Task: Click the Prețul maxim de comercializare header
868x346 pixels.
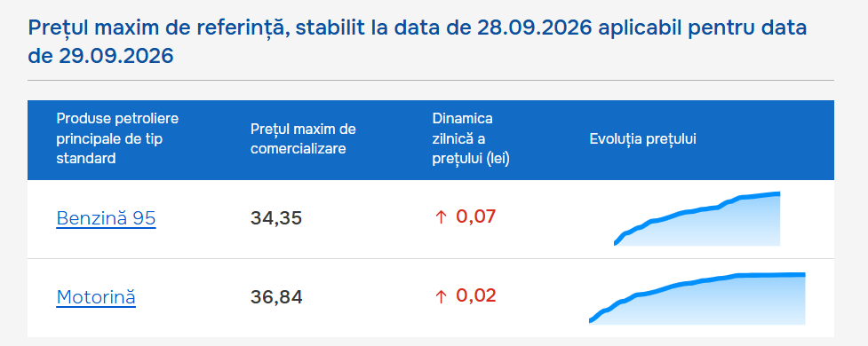Action: point(303,139)
